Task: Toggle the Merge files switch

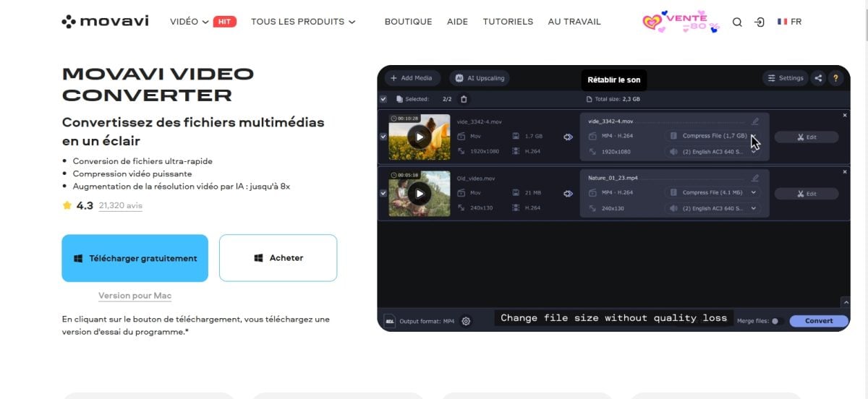Action: [x=776, y=321]
